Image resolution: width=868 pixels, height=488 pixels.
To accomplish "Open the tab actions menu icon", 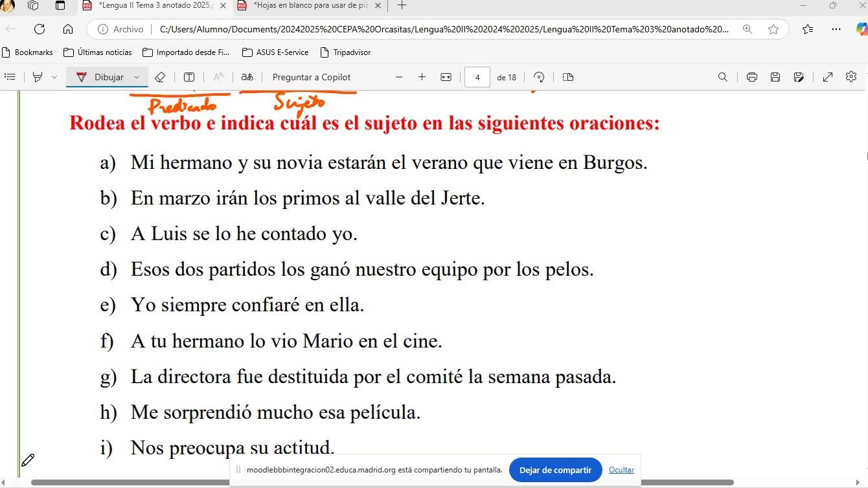I will click(x=60, y=6).
